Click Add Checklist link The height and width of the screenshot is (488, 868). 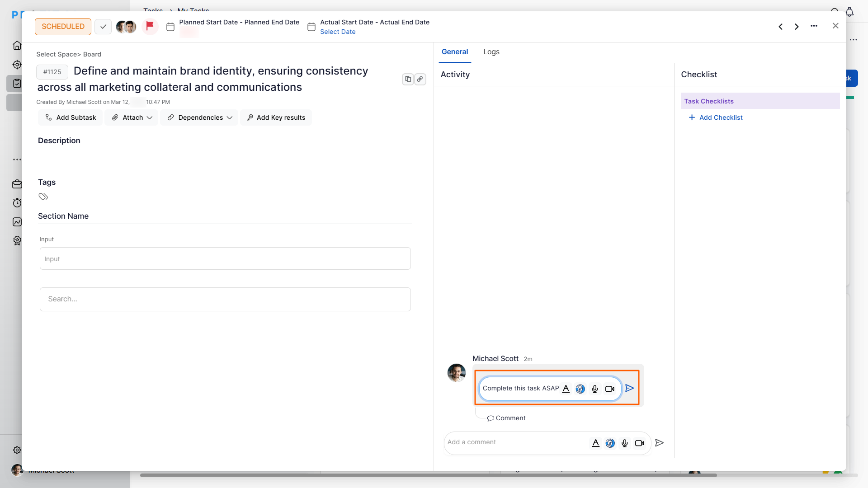721,117
